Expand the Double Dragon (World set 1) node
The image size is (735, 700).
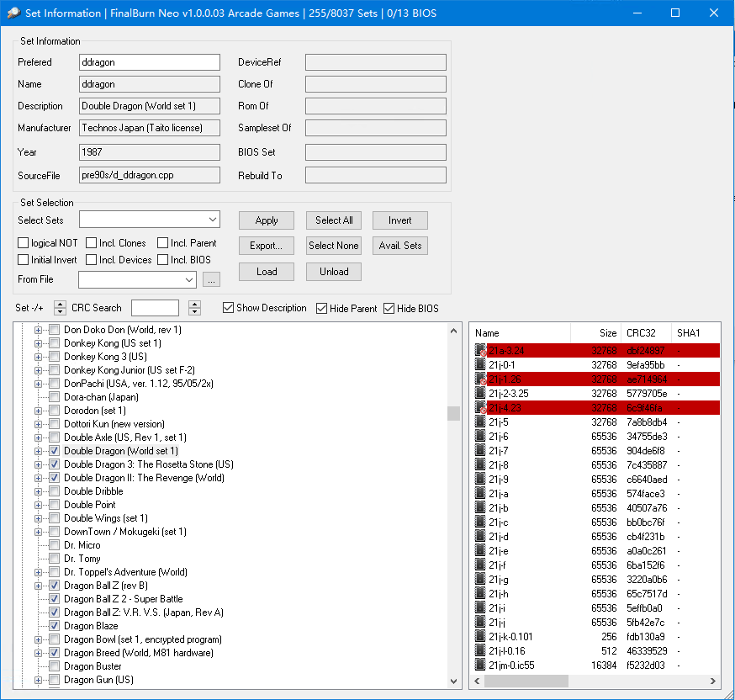[38, 451]
